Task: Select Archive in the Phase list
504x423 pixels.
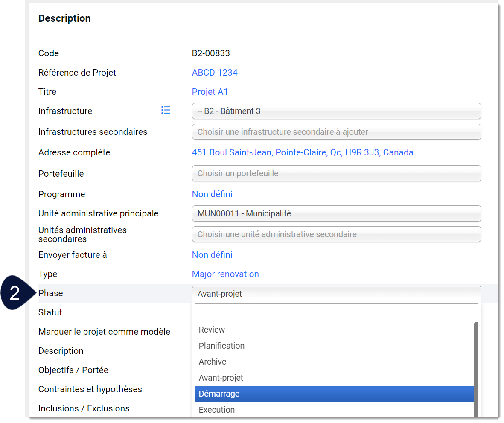Action: pos(334,362)
